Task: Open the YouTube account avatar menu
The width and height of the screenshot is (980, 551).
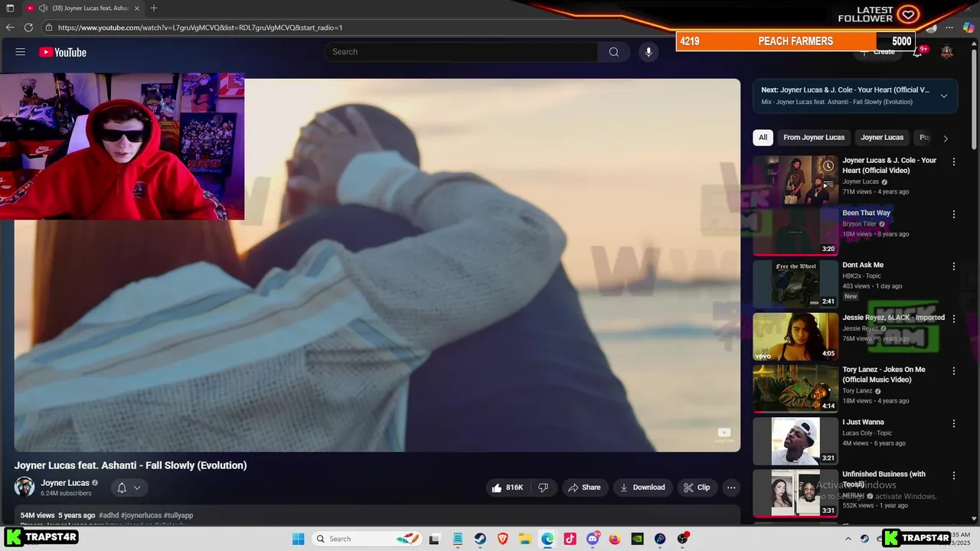Action: point(947,52)
